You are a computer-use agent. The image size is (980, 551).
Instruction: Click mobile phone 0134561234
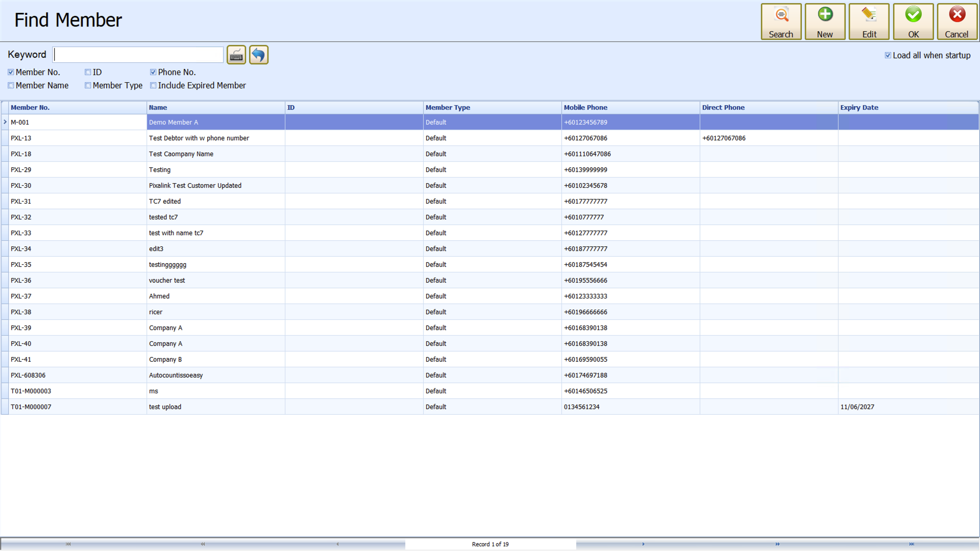pos(581,407)
